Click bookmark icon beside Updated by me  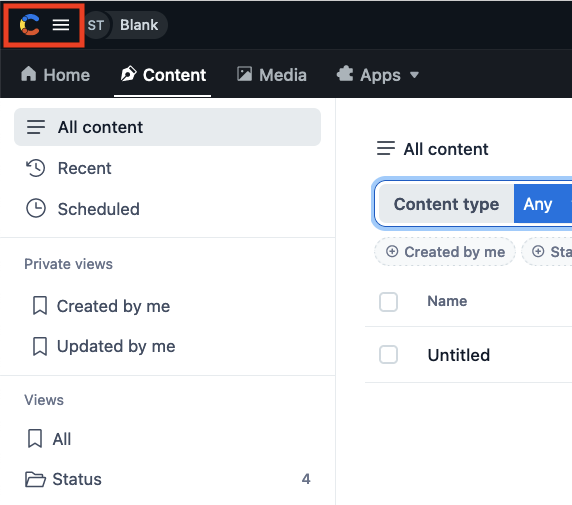40,346
